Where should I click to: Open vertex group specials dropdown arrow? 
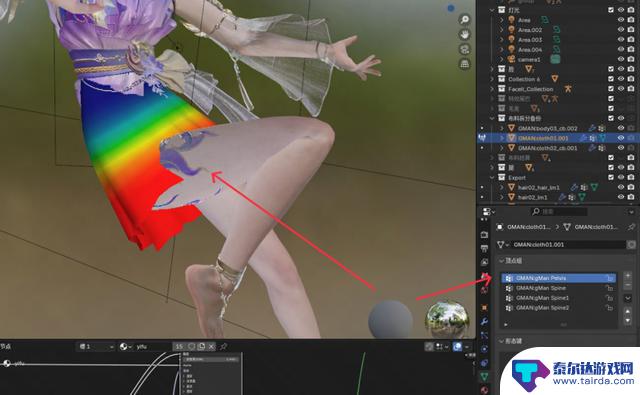point(628,298)
